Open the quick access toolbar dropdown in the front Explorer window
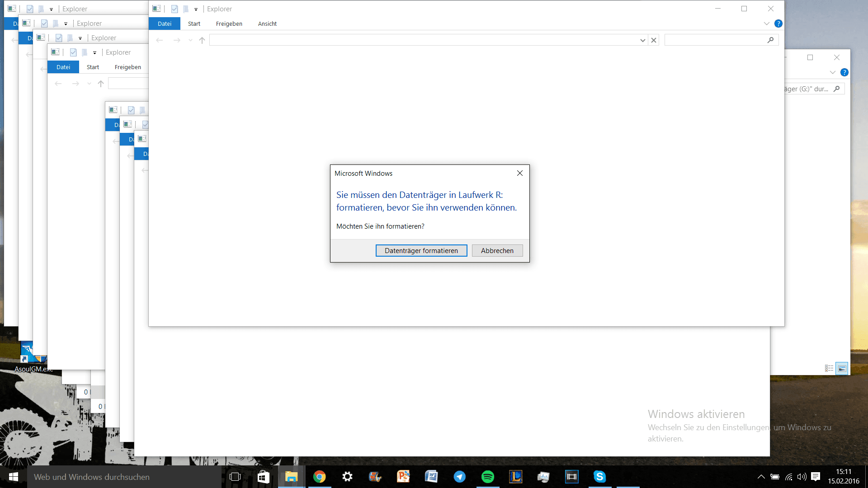The width and height of the screenshot is (868, 488). [196, 9]
